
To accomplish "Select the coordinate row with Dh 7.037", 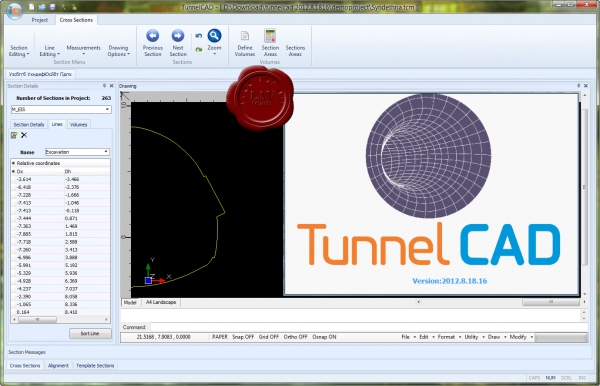I will click(x=60, y=288).
